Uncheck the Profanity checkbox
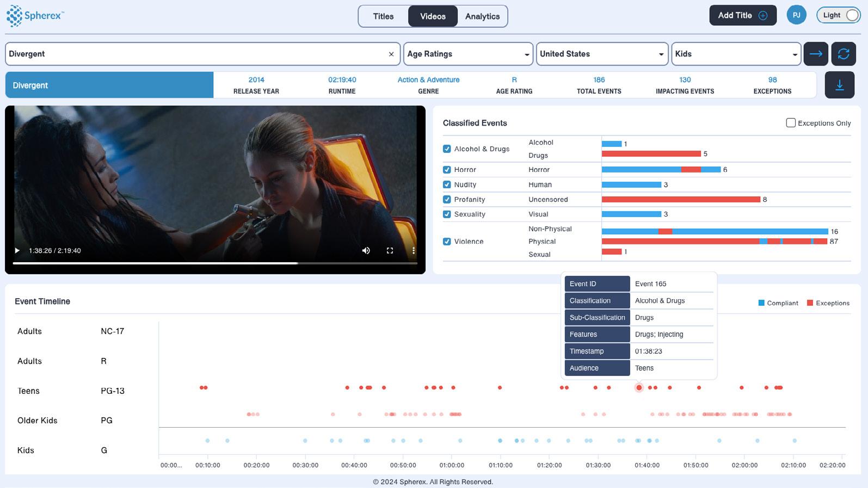This screenshot has width=868, height=488. [447, 200]
